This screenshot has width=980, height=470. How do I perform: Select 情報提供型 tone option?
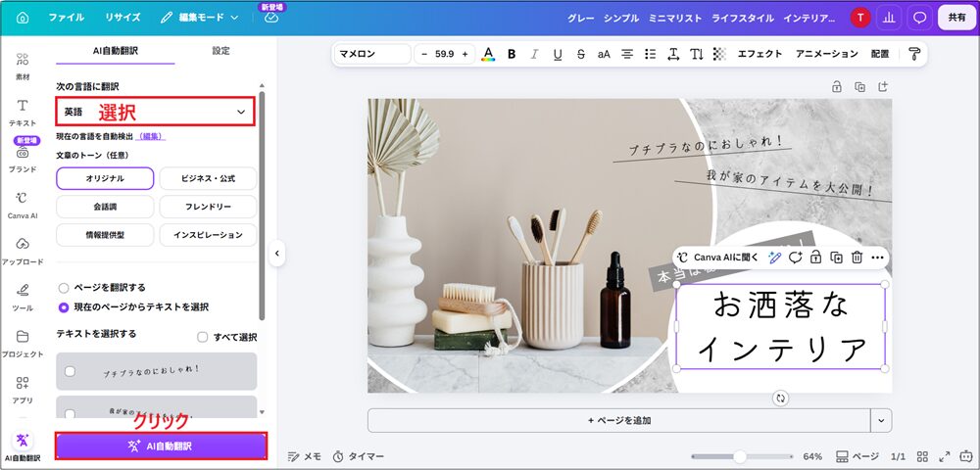(105, 235)
